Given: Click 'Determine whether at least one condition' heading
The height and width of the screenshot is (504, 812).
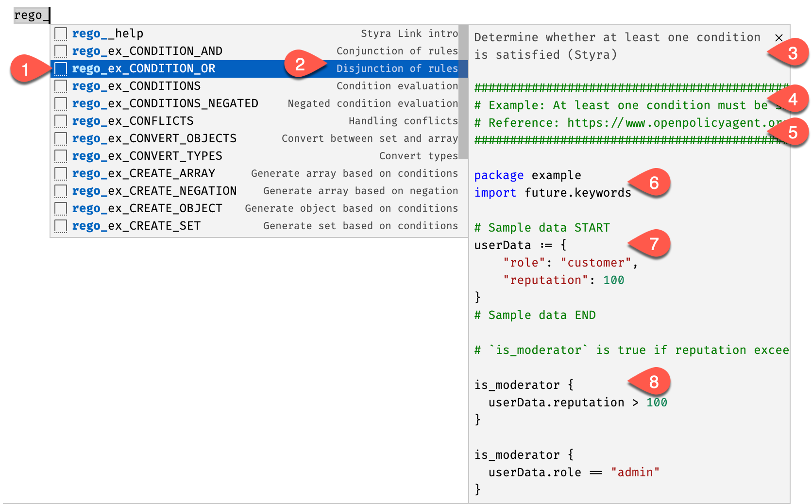Looking at the screenshot, I should click(617, 37).
